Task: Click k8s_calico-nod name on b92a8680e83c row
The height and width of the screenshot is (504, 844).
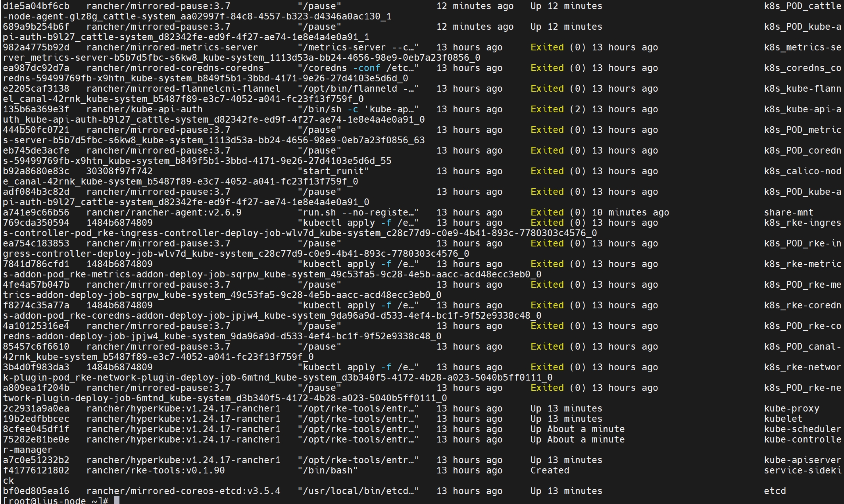Action: [803, 171]
